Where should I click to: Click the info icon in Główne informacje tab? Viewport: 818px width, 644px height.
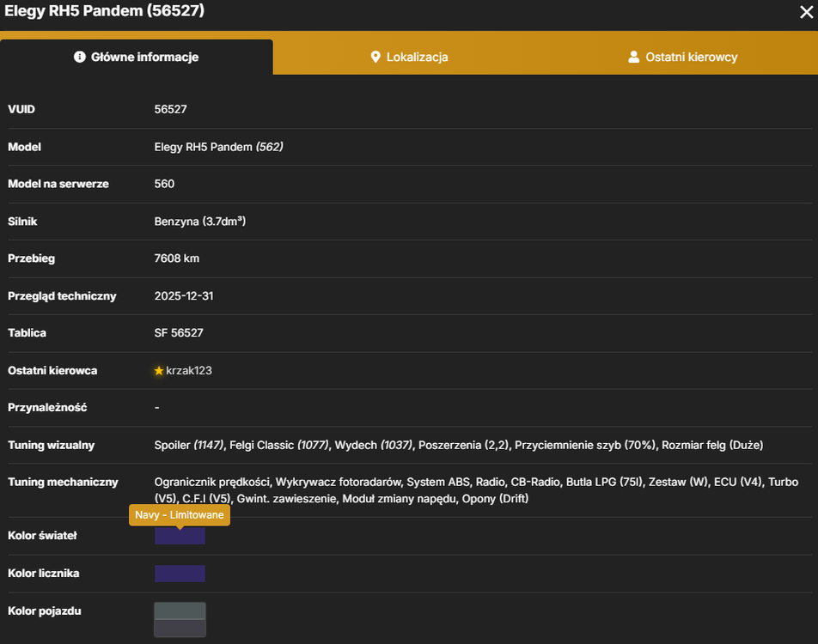(x=79, y=57)
